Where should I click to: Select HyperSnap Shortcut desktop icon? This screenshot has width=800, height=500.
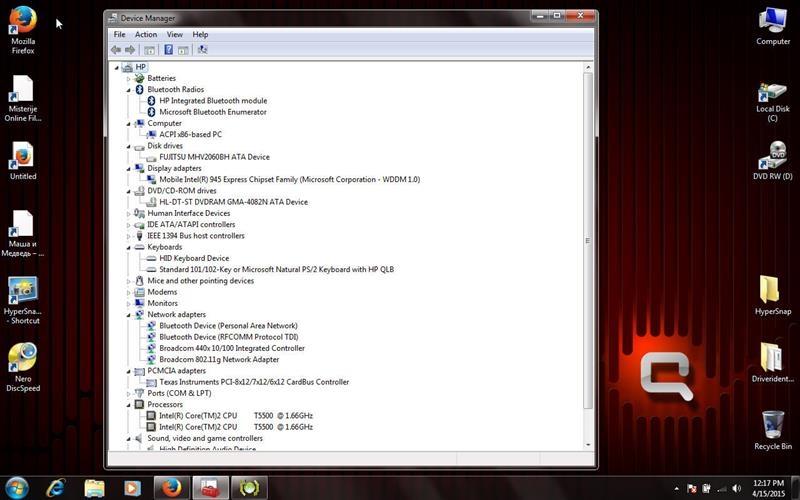point(23,301)
